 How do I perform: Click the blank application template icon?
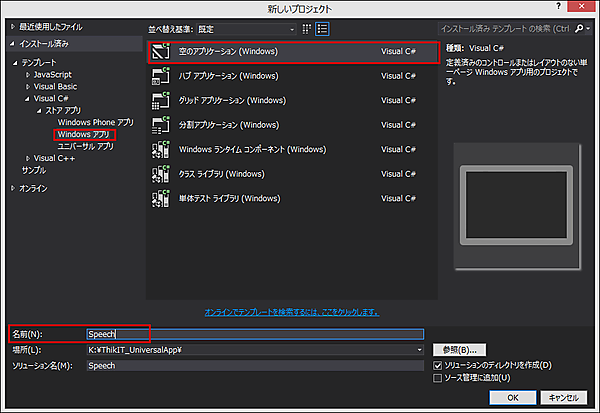click(161, 51)
